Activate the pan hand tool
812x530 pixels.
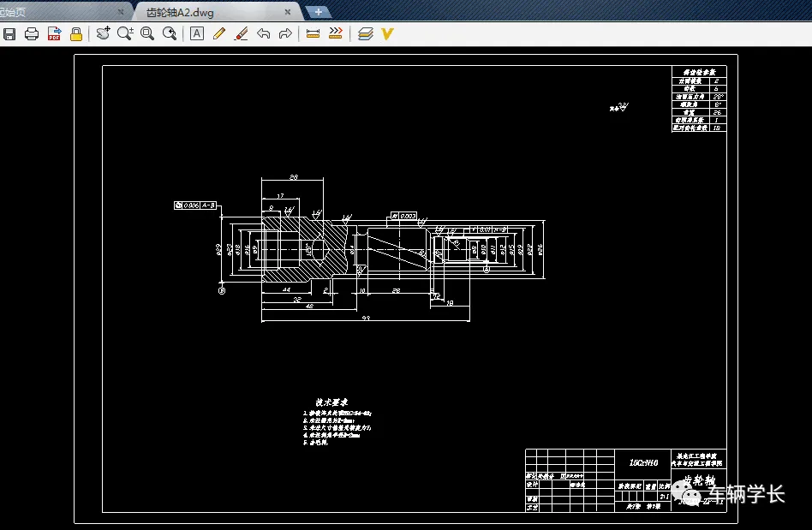pyautogui.click(x=103, y=33)
